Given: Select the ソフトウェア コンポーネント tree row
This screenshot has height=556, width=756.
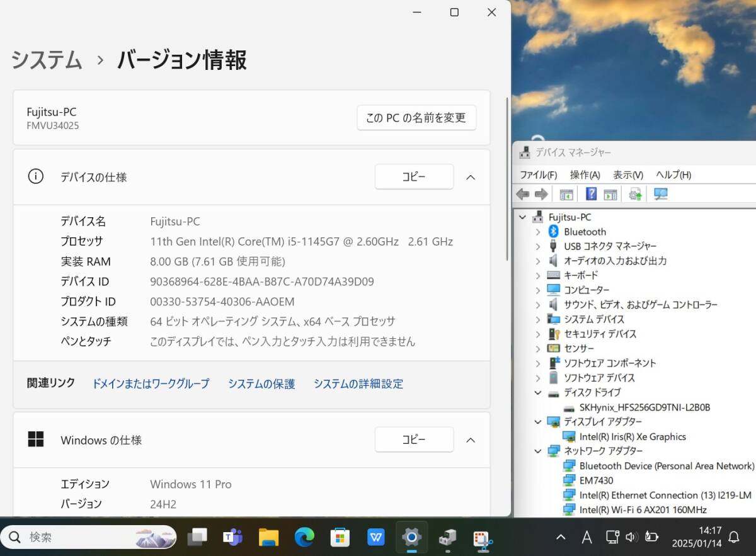Looking at the screenshot, I should pos(610,363).
